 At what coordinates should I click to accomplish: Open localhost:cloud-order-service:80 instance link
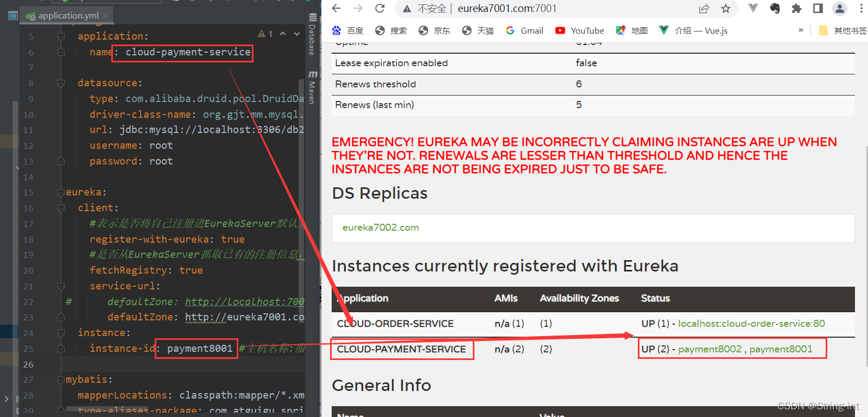coord(751,324)
